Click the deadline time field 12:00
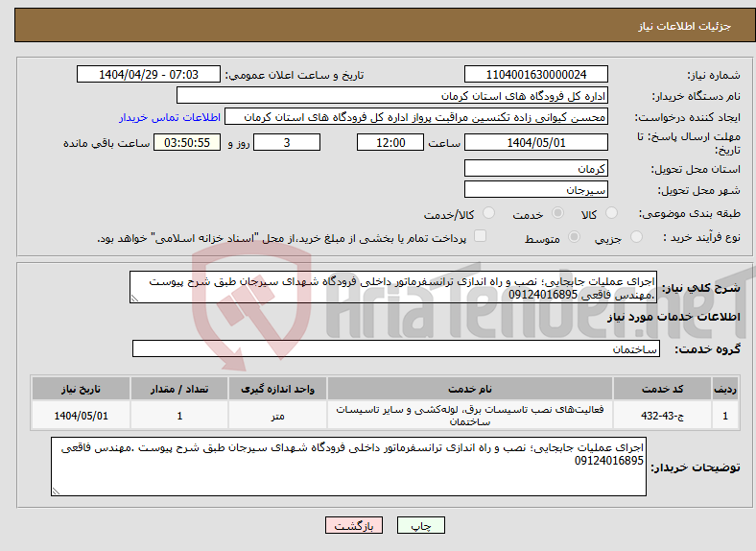Image resolution: width=756 pixels, height=551 pixels. point(390,142)
